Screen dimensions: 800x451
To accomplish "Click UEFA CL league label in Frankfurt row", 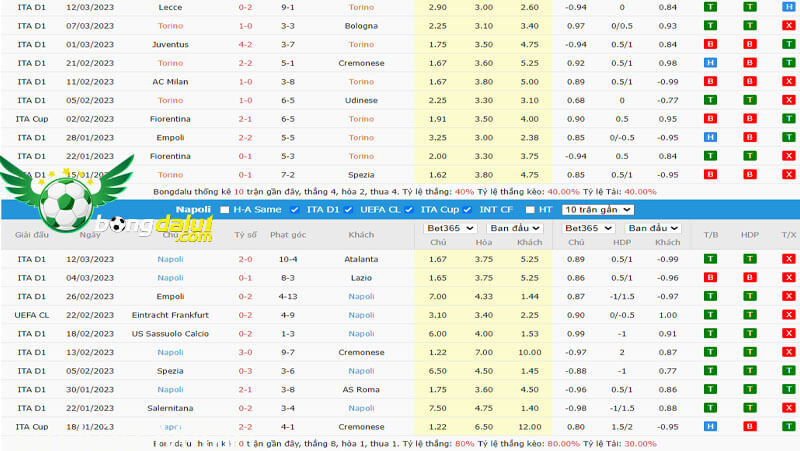I will click(32, 315).
